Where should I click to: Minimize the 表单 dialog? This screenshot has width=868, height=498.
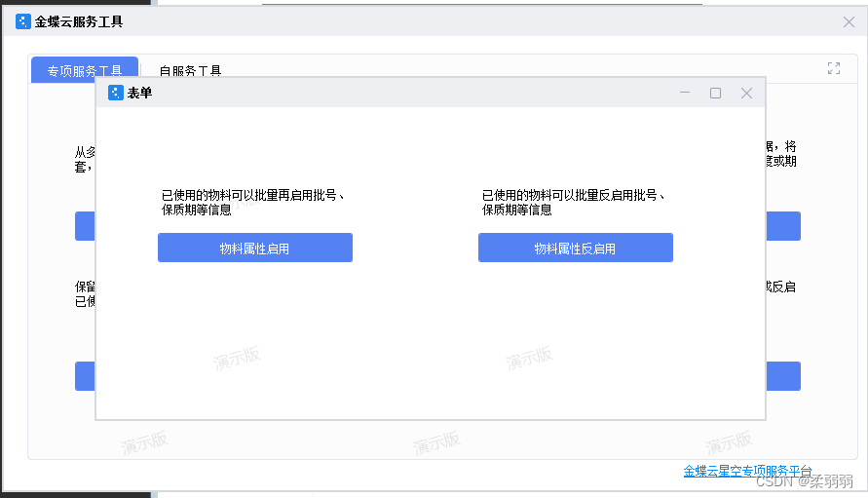point(685,93)
